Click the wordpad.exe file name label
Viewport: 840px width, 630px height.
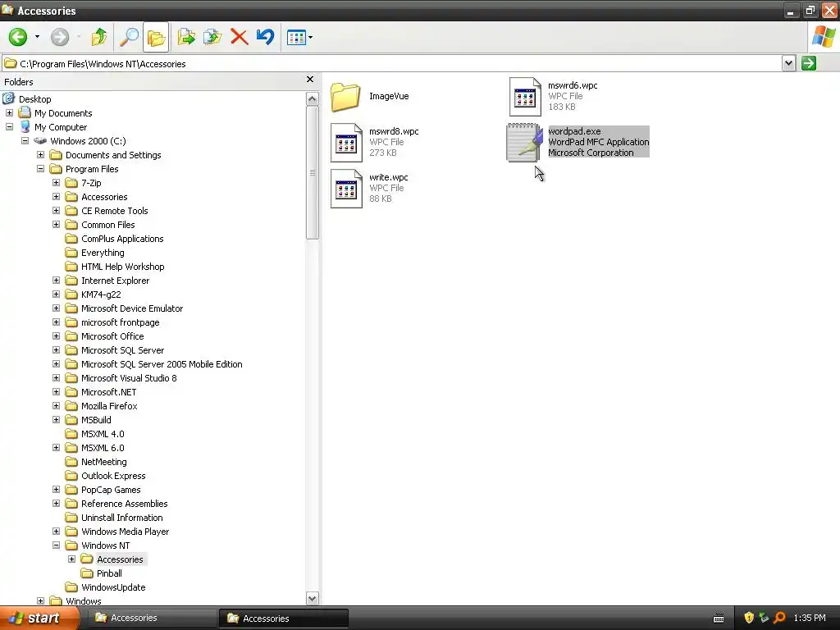click(574, 131)
